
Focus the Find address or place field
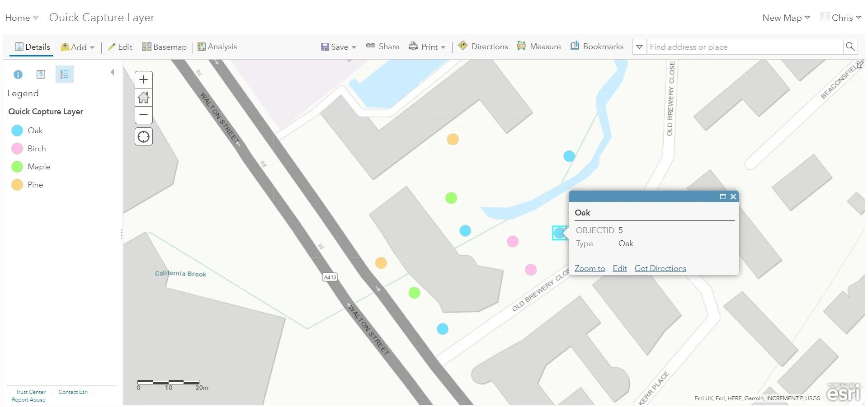click(x=745, y=47)
